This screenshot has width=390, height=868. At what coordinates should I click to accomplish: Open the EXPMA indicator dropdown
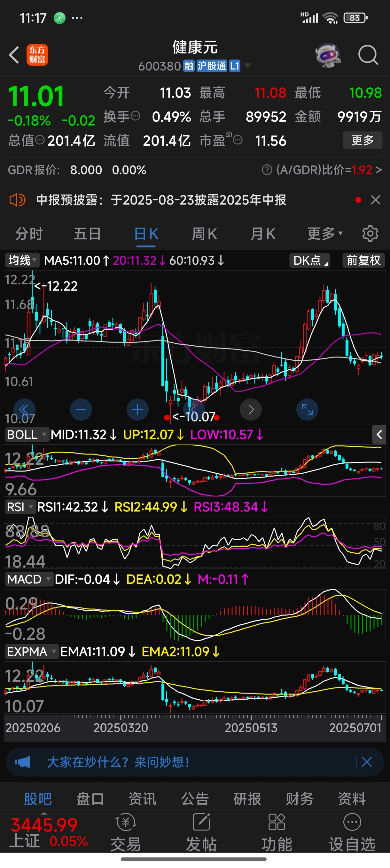coord(32,652)
